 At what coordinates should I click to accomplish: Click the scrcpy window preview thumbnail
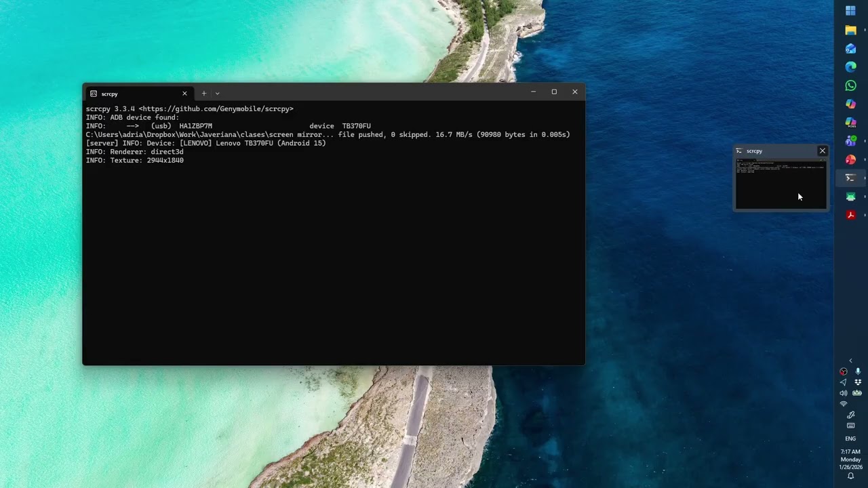click(x=781, y=184)
